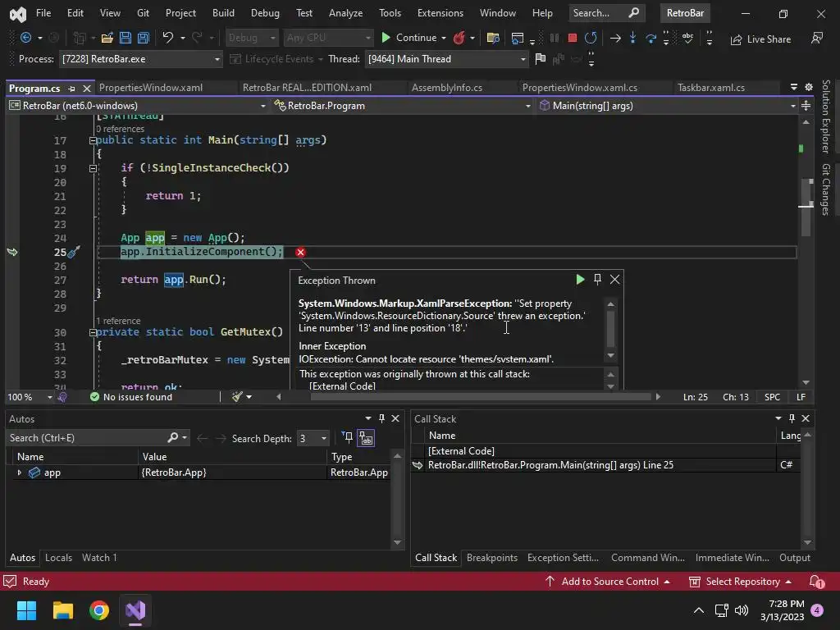Open File Explorer from taskbar
Screen dimensions: 840x630
coord(62,610)
